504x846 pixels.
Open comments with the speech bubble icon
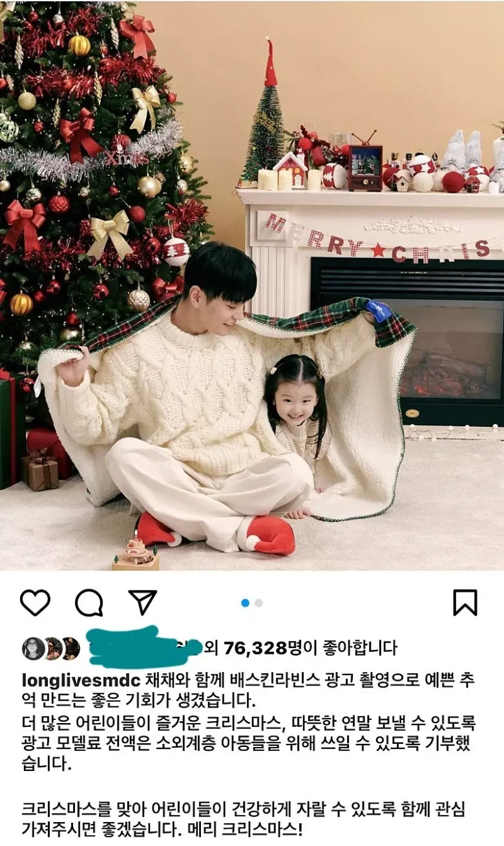click(89, 603)
